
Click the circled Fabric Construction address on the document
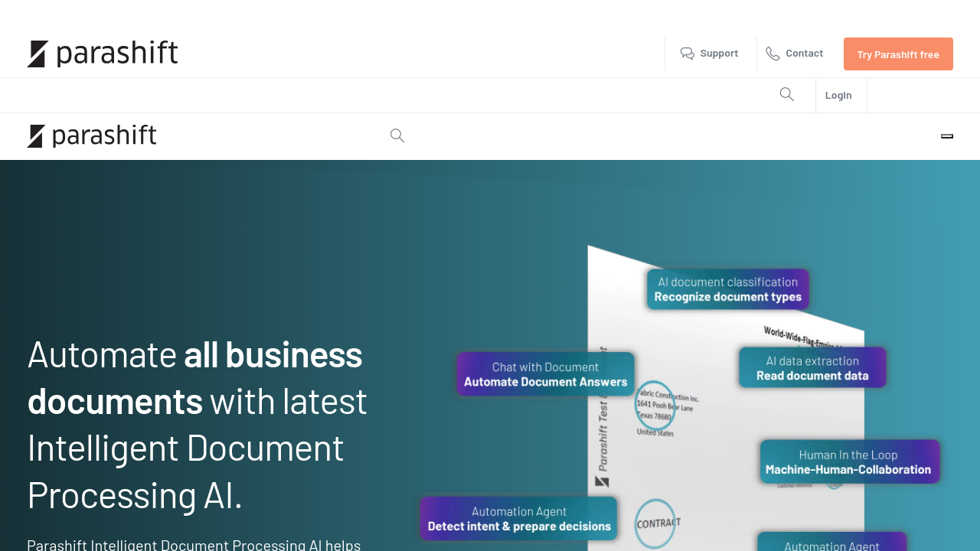(657, 406)
